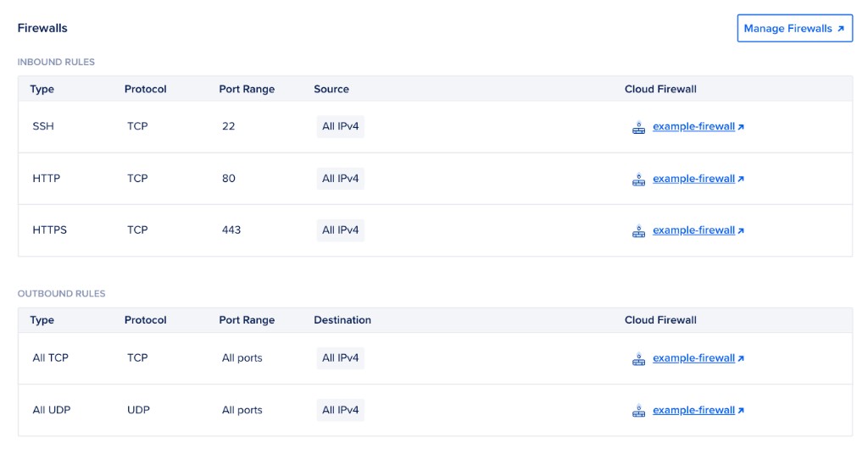Viewport: 868px width, 454px height.
Task: Click port range value 22
Action: coord(229,126)
